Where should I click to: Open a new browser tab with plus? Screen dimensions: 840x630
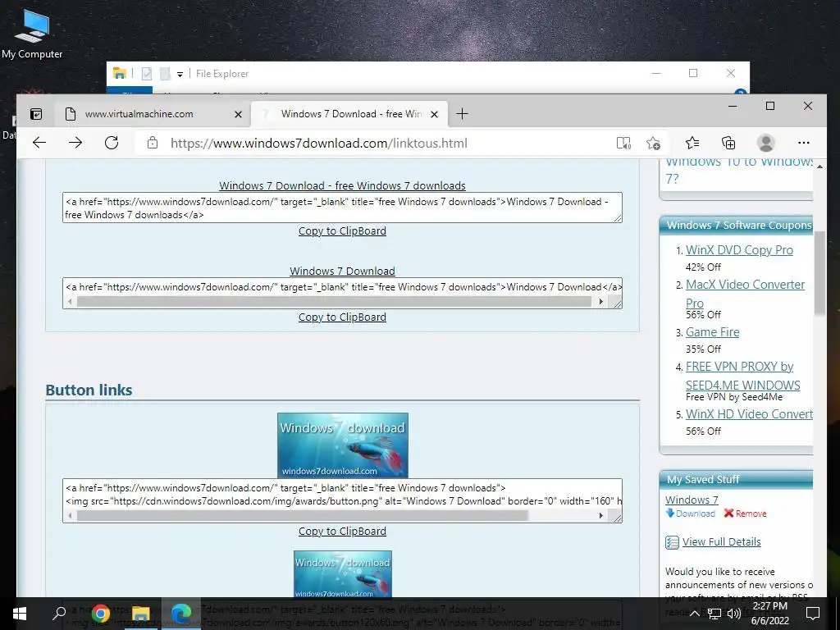pos(462,113)
